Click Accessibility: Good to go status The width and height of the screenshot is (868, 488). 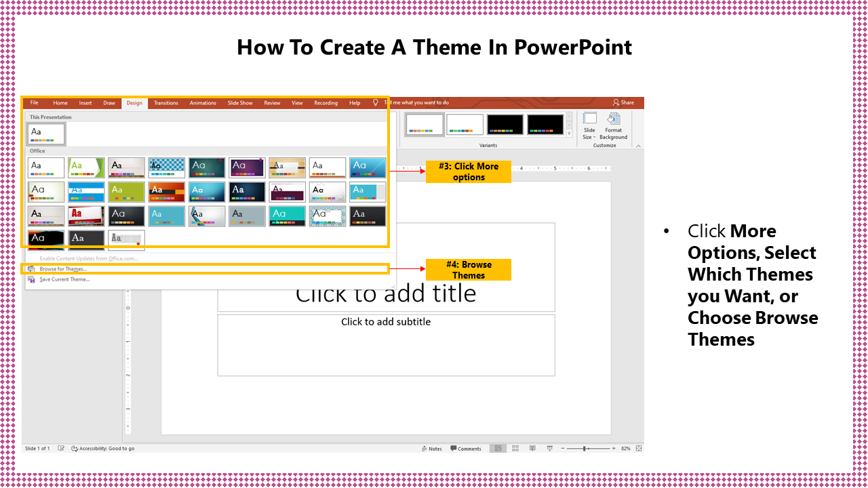[x=103, y=449]
